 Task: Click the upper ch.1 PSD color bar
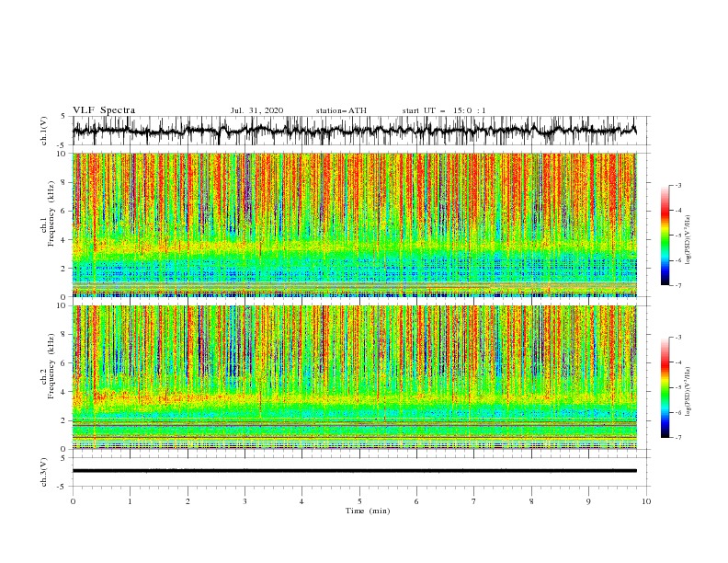click(665, 236)
